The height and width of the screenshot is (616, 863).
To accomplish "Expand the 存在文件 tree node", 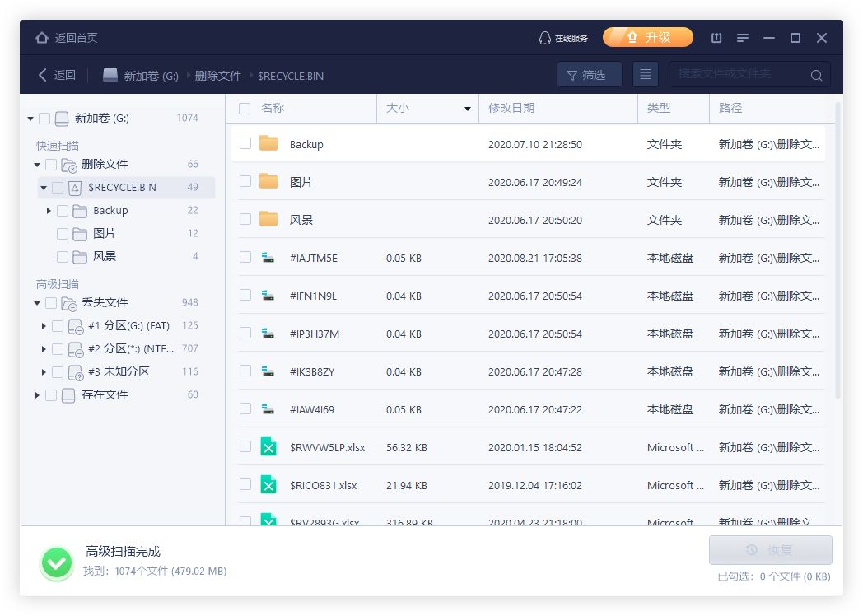I will click(37, 395).
